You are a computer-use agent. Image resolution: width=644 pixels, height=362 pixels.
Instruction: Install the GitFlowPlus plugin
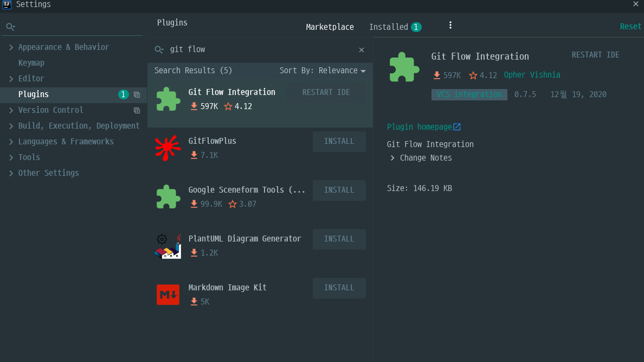pyautogui.click(x=339, y=142)
